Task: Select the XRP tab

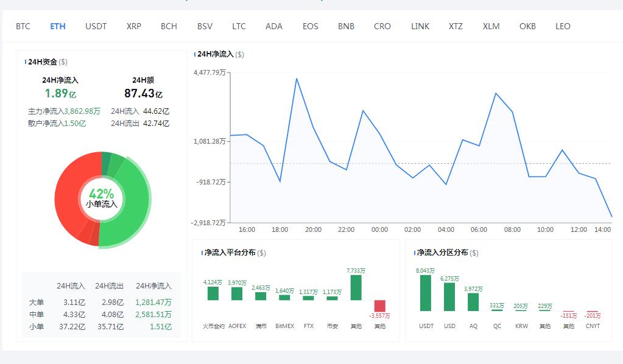Action: (x=134, y=26)
